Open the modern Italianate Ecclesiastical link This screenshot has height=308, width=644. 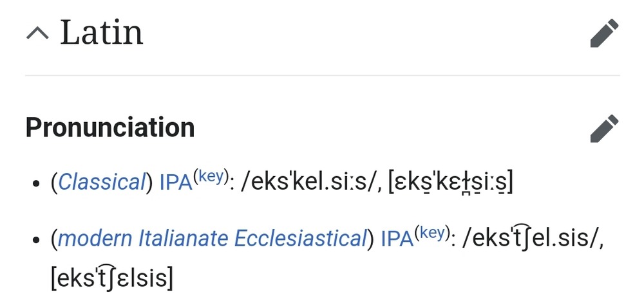pos(212,239)
